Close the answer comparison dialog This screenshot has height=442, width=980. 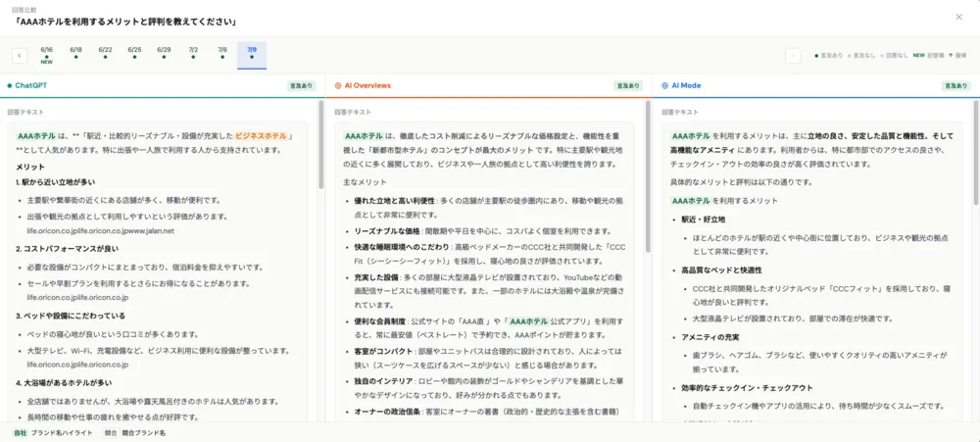click(x=958, y=17)
